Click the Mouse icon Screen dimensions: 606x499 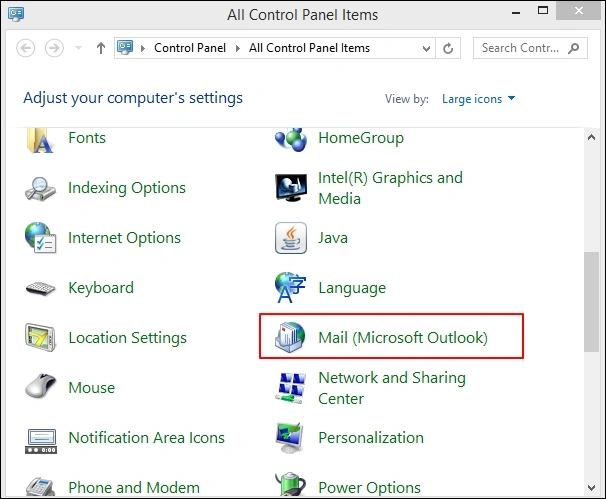[41, 386]
